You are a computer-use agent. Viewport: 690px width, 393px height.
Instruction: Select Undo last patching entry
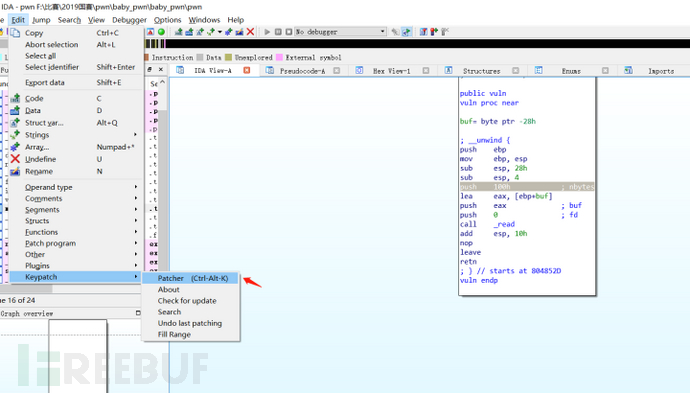click(190, 323)
